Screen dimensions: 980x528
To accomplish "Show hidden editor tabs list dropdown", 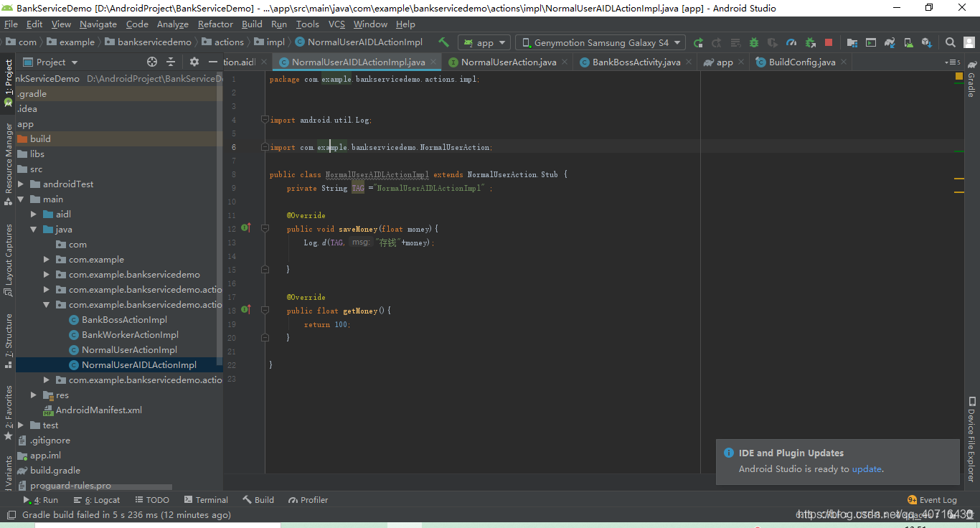I will [x=953, y=62].
